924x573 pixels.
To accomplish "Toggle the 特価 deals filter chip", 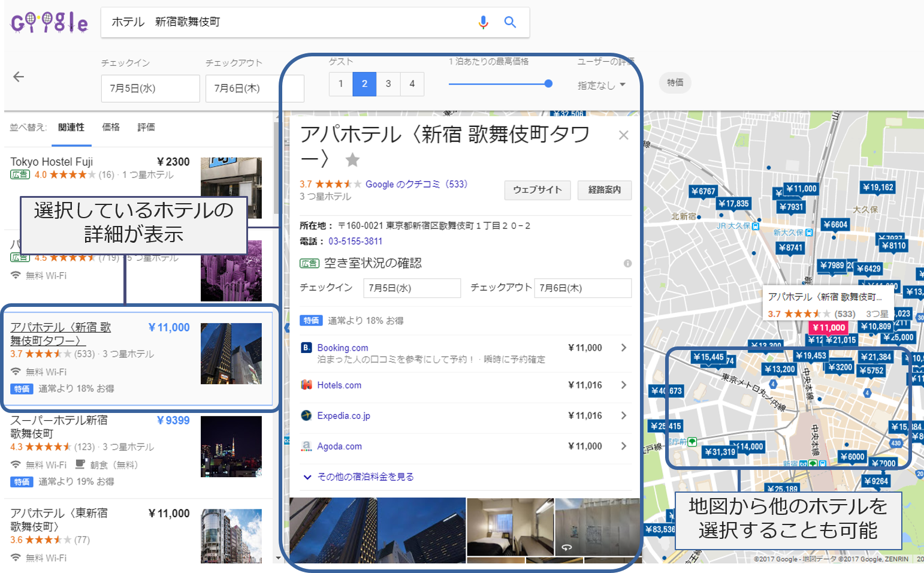I will (675, 83).
